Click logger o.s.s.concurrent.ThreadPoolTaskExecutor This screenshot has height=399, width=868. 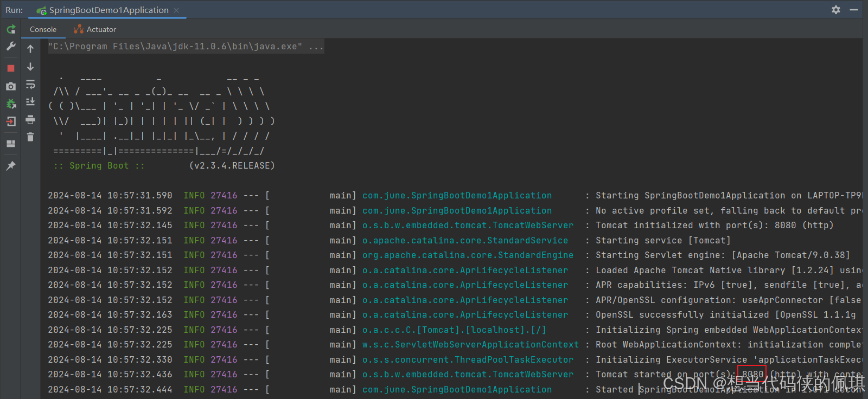point(468,360)
